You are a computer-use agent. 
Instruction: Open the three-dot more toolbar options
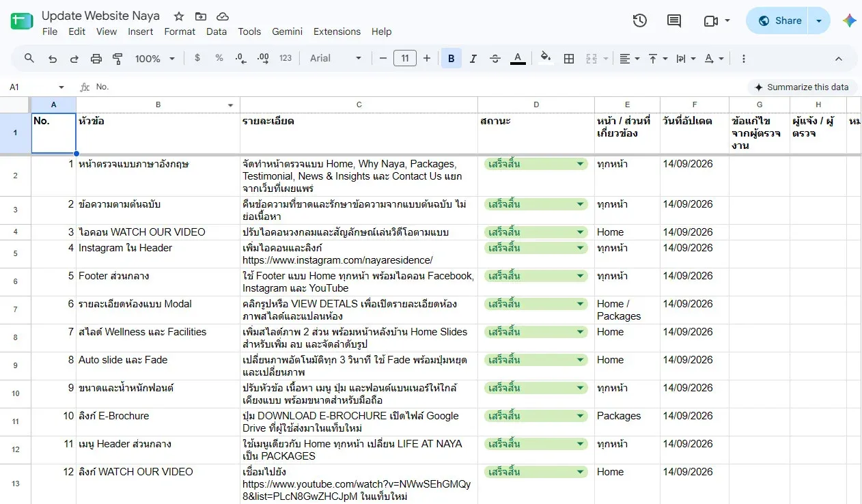[x=744, y=59]
